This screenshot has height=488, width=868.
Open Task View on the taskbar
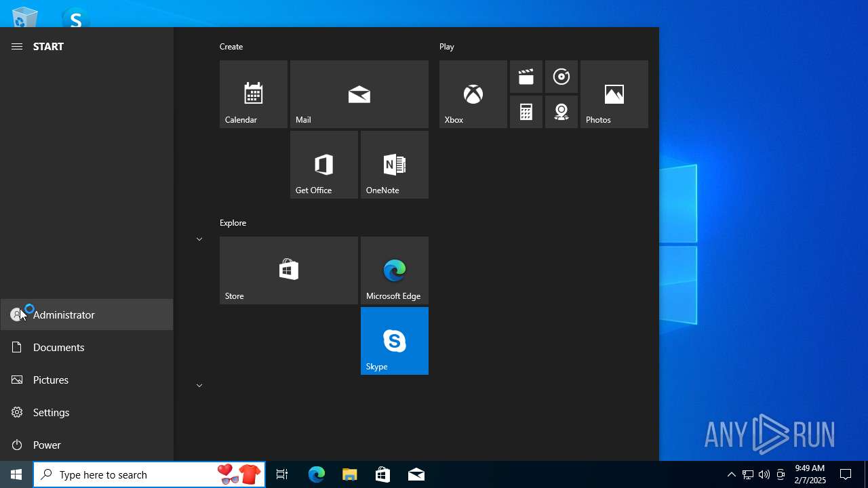[x=282, y=474]
